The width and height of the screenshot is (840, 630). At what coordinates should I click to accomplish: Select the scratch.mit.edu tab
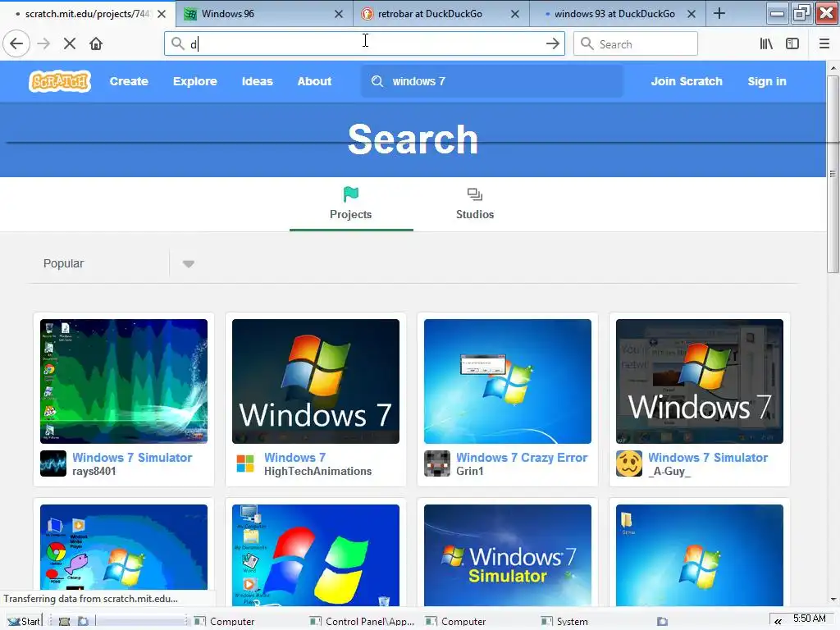[x=88, y=14]
